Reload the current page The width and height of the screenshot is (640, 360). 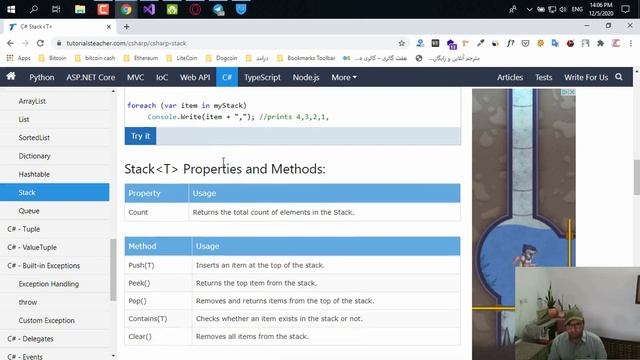[40, 43]
